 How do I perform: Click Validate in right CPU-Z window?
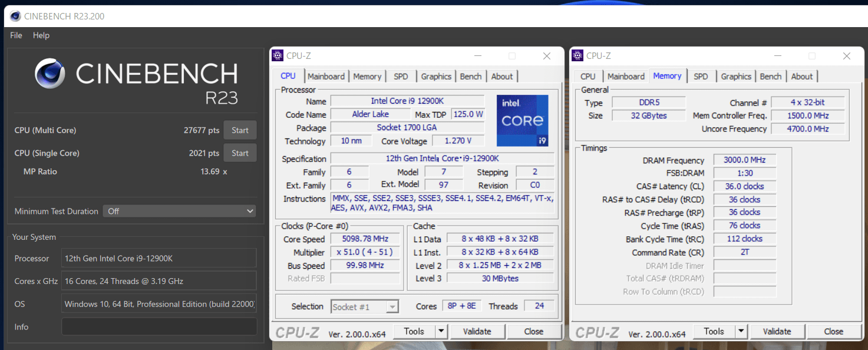click(x=777, y=331)
